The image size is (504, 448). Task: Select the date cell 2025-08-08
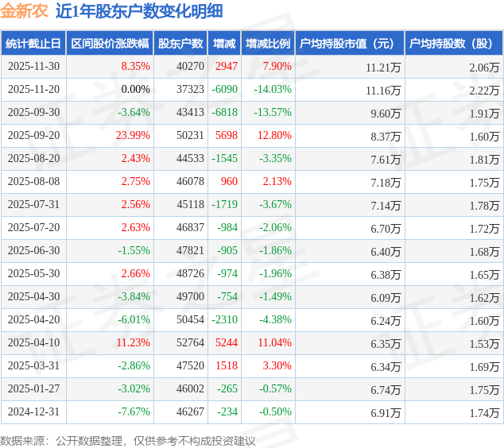[33, 182]
